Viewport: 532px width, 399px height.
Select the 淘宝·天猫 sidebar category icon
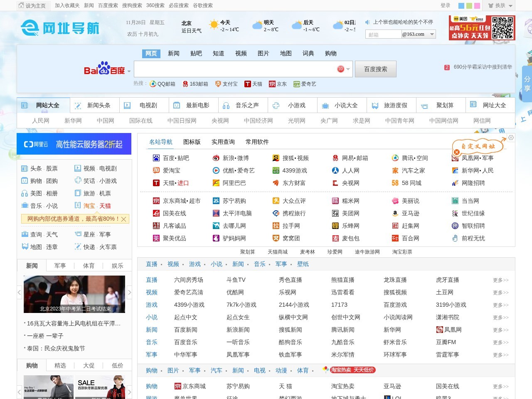point(77,205)
